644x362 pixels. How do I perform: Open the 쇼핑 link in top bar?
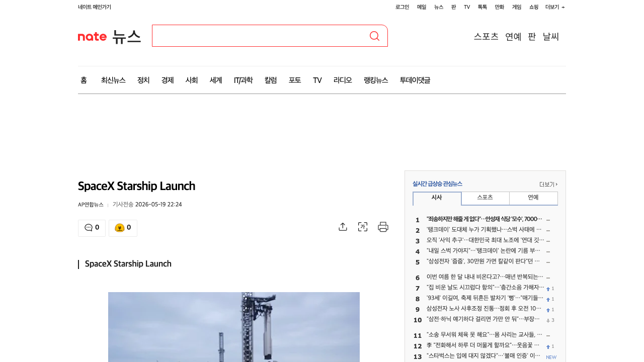(534, 7)
